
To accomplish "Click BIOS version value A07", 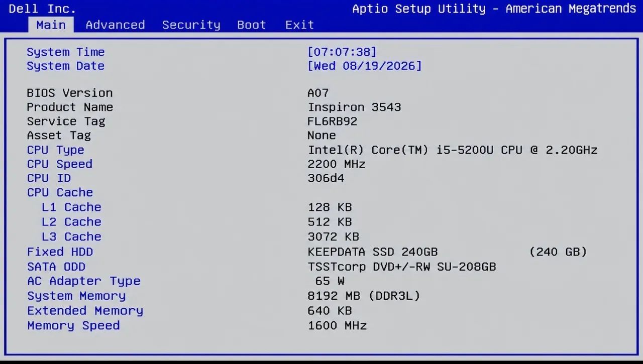I will tap(318, 93).
